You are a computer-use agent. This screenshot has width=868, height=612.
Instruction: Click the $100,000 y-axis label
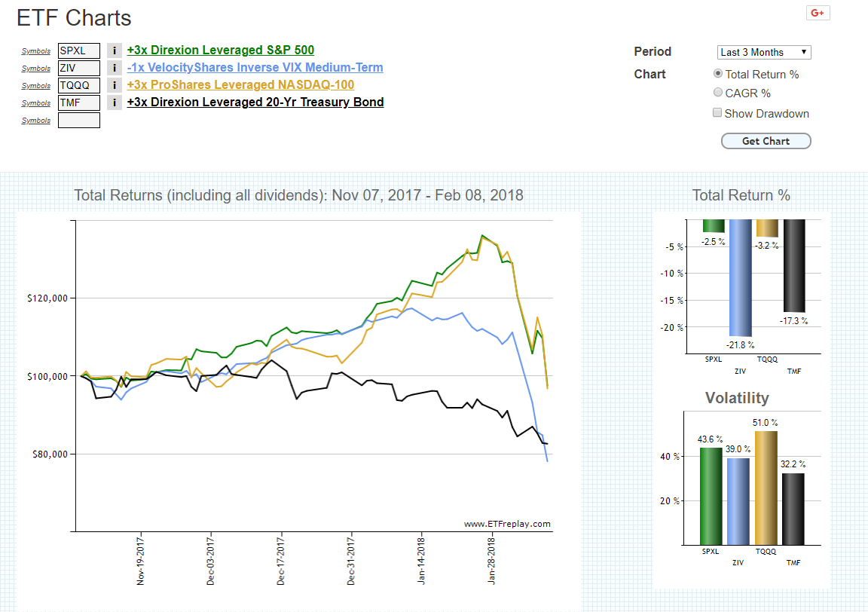[x=47, y=377]
